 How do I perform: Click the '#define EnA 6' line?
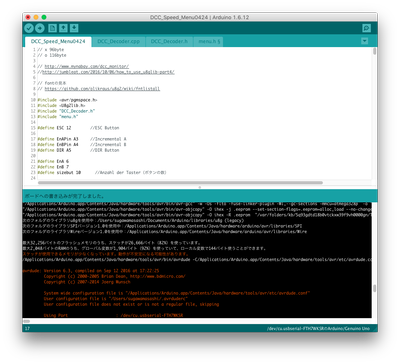point(53,161)
